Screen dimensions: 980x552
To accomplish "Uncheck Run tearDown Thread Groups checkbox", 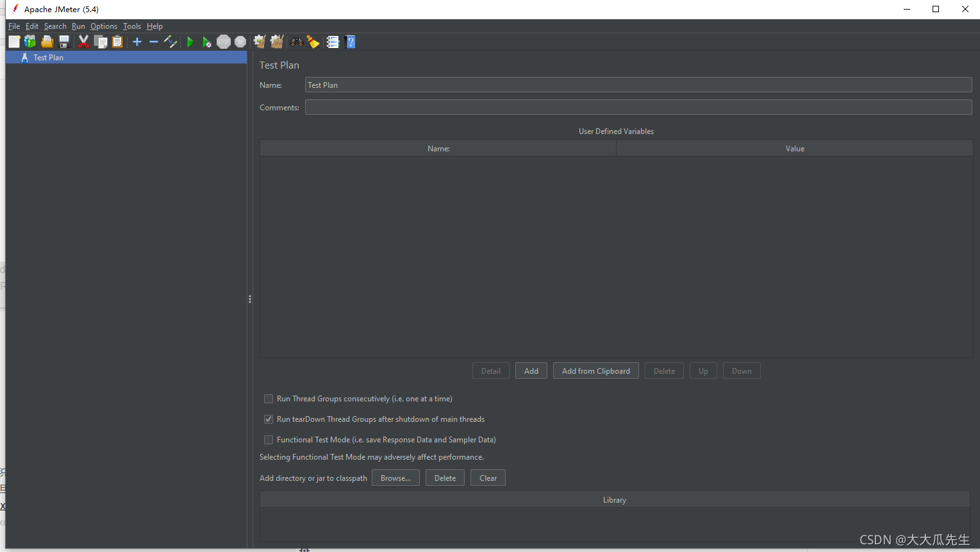I will click(x=269, y=419).
